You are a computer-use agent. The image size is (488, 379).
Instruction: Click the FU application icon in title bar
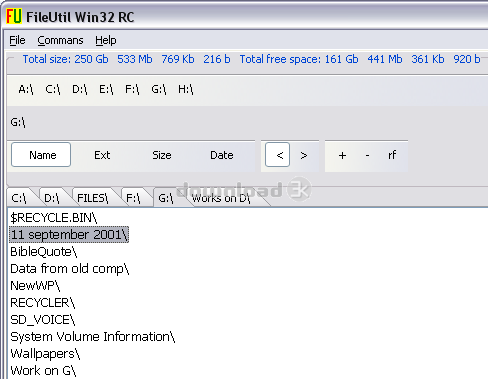click(x=14, y=16)
